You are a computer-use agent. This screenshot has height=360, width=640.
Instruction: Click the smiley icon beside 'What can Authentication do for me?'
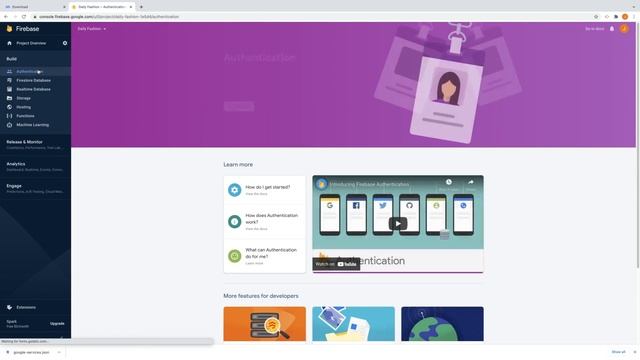[235, 256]
